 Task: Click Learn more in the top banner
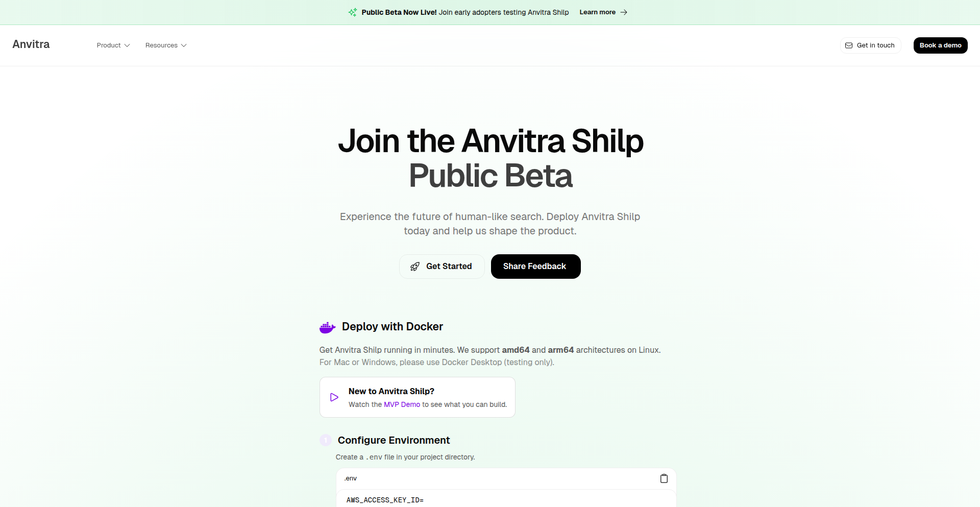coord(598,12)
